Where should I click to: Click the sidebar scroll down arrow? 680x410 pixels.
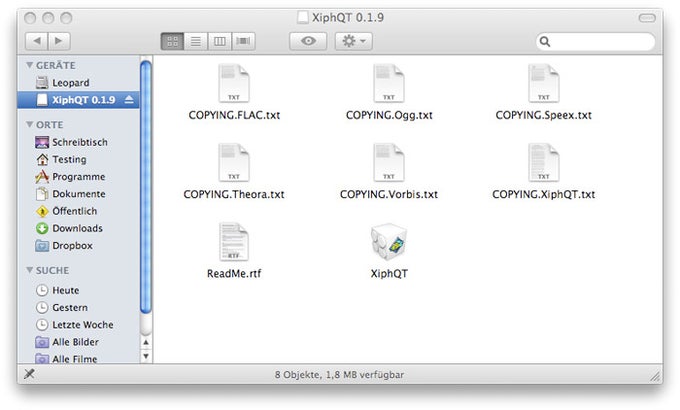(146, 356)
